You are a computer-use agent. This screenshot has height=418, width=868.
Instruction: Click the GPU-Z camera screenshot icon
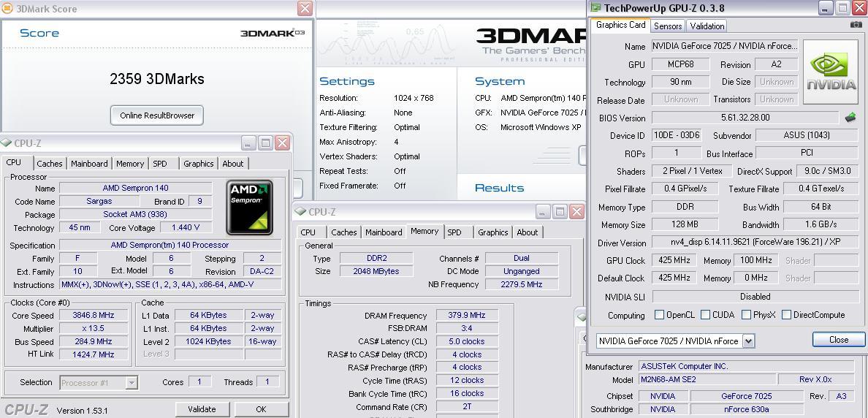coord(856,25)
